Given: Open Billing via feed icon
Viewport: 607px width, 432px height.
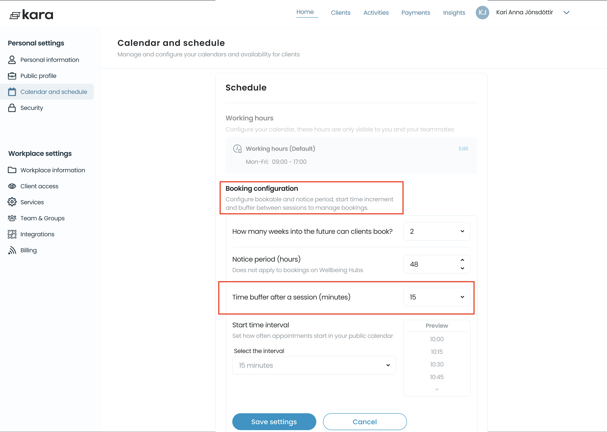Looking at the screenshot, I should tap(12, 250).
